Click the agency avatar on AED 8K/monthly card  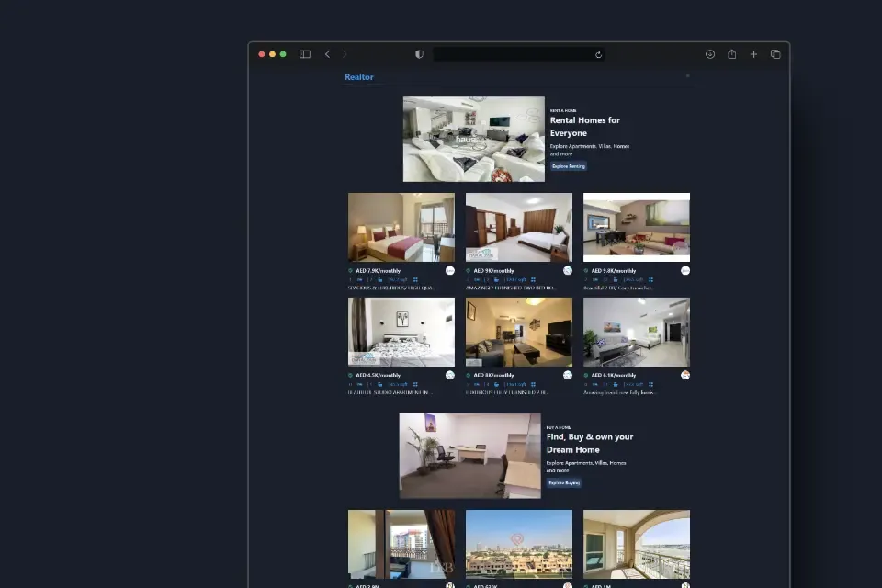tap(568, 375)
